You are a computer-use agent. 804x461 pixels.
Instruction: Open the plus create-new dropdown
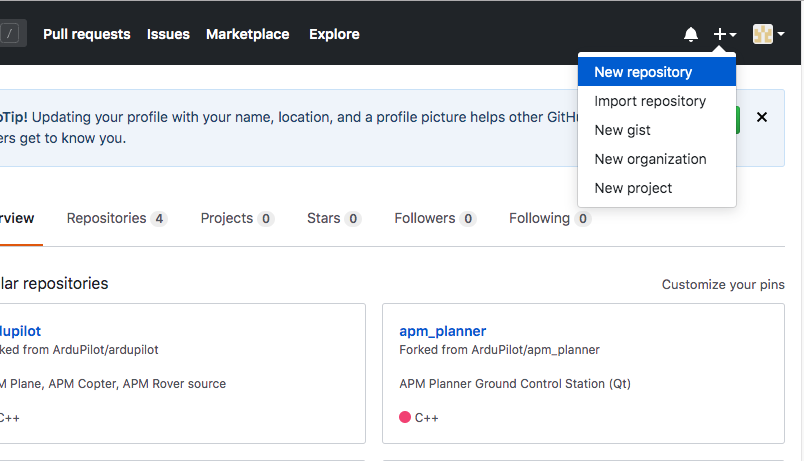point(724,35)
